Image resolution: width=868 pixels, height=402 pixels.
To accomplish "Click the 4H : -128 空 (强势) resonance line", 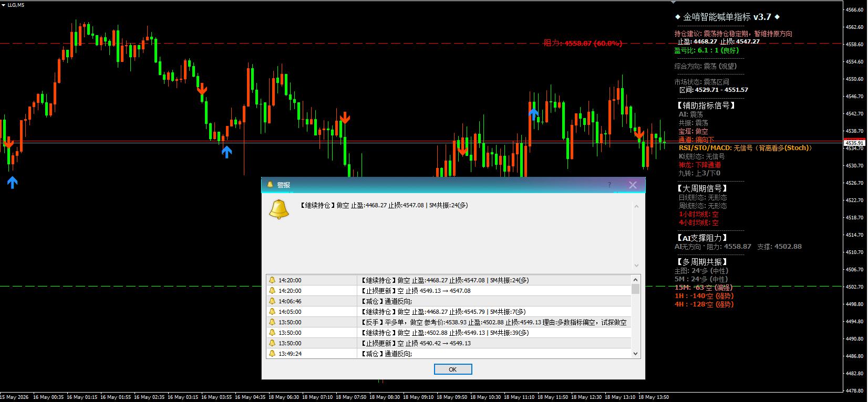I will click(704, 304).
